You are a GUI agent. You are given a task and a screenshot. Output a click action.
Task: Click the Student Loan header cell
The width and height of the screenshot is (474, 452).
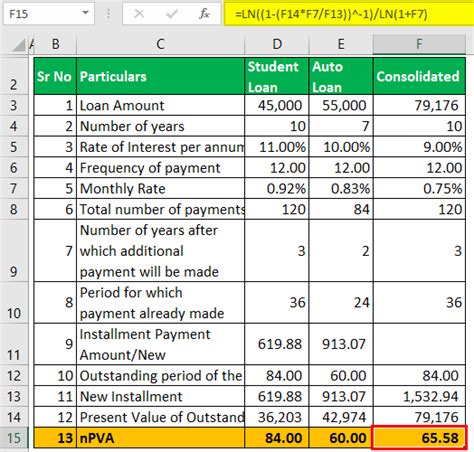point(277,76)
